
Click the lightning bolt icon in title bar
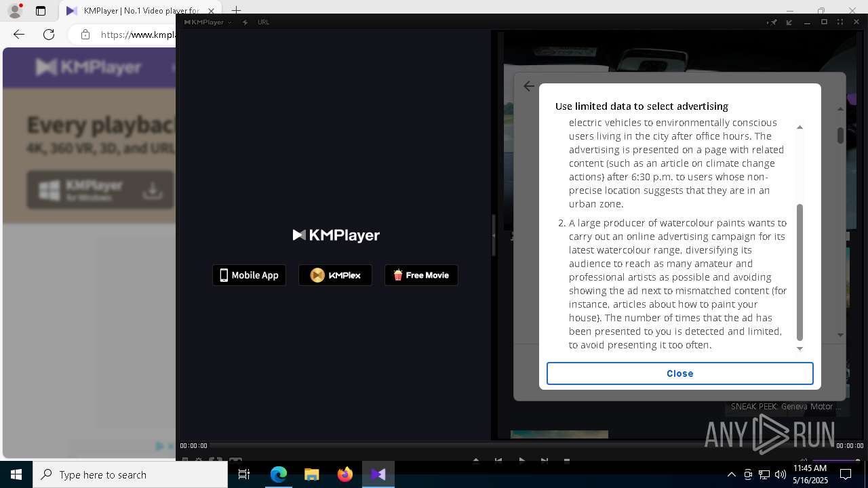(x=245, y=22)
